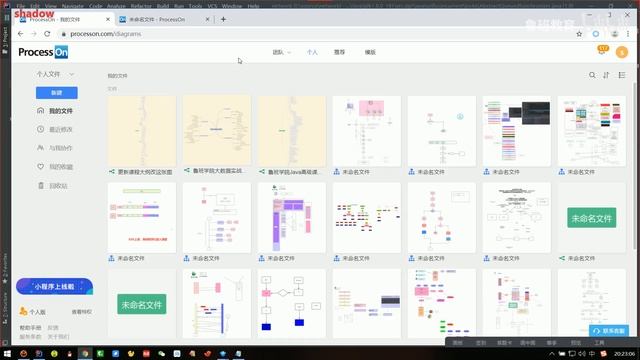
Task: Click the taskbar clock 20:23:06
Action: (x=624, y=353)
